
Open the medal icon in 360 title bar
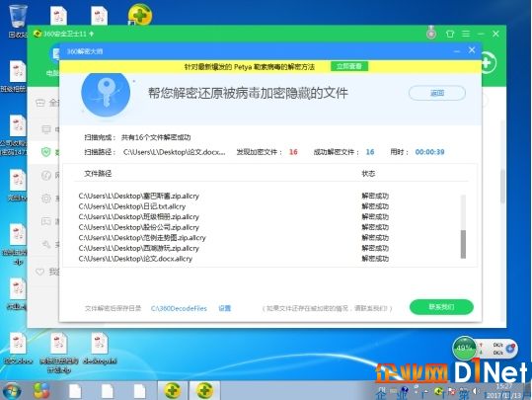(x=431, y=33)
